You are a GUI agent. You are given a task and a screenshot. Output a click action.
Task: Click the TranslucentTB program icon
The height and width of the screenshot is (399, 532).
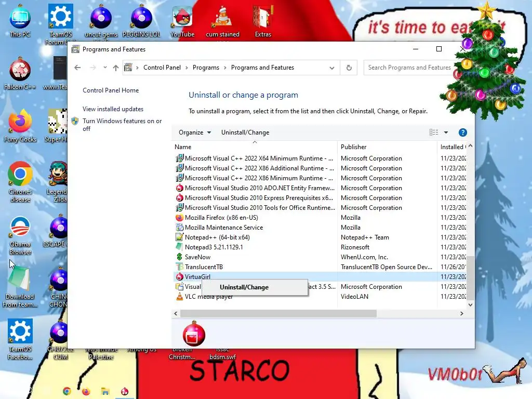[x=179, y=267]
